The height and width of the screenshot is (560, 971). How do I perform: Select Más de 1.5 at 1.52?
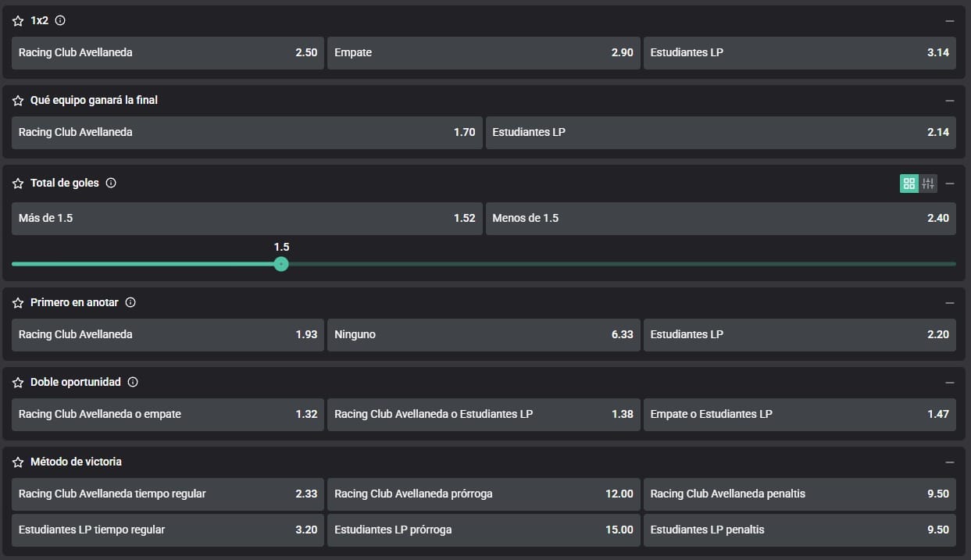[247, 219]
